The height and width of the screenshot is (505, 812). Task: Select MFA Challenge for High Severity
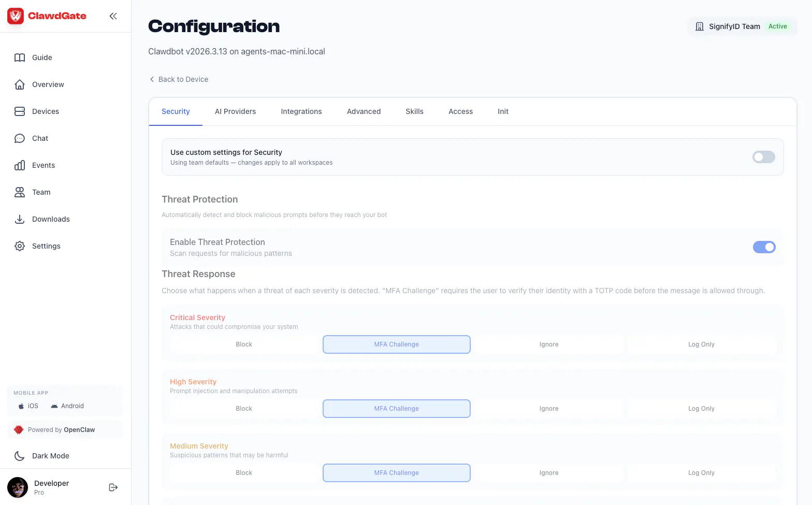(x=397, y=409)
